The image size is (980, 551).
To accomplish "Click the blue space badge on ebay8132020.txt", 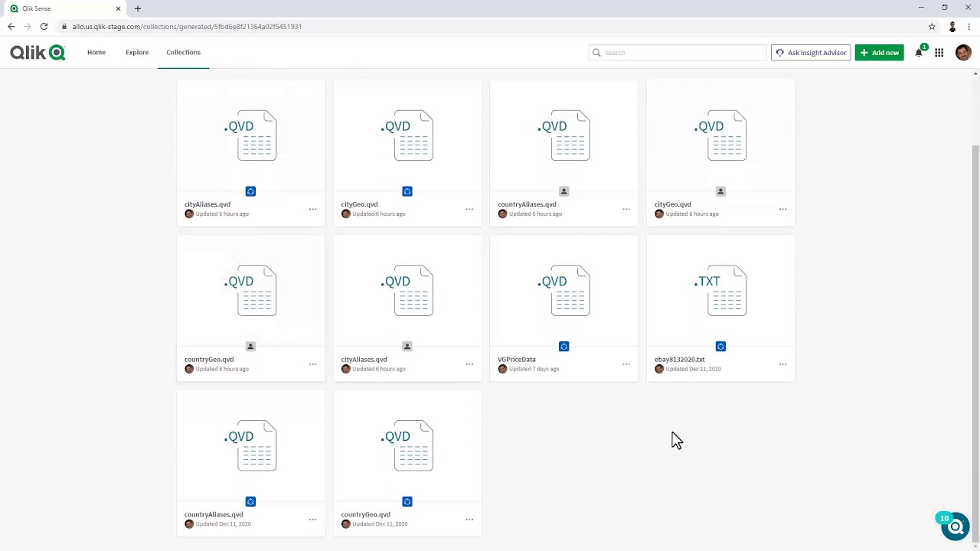I will point(720,347).
